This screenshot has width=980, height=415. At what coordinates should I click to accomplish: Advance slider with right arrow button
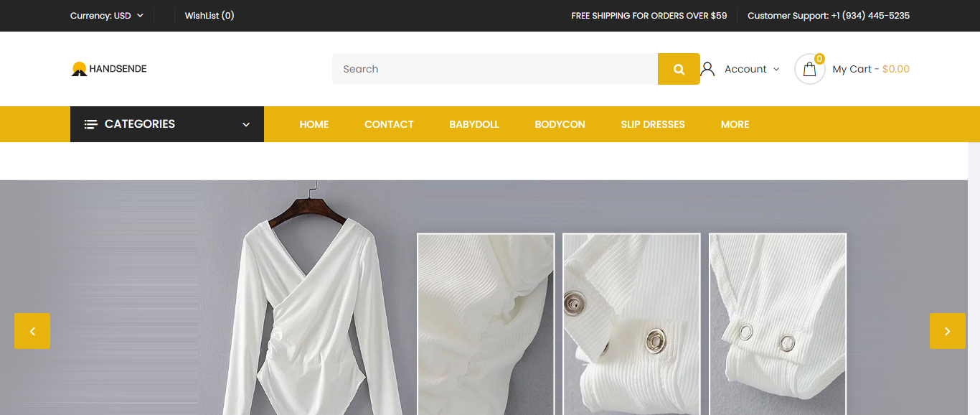tap(947, 331)
